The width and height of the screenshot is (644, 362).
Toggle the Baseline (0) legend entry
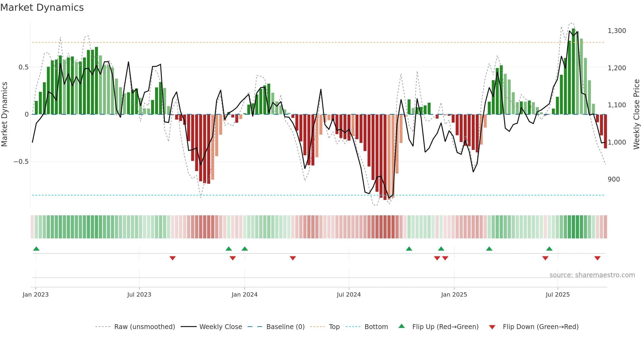click(276, 327)
